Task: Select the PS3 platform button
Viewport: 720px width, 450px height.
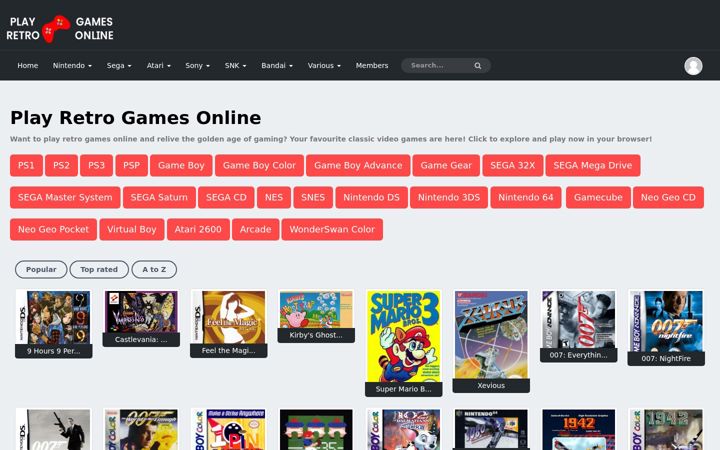Action: pos(96,165)
